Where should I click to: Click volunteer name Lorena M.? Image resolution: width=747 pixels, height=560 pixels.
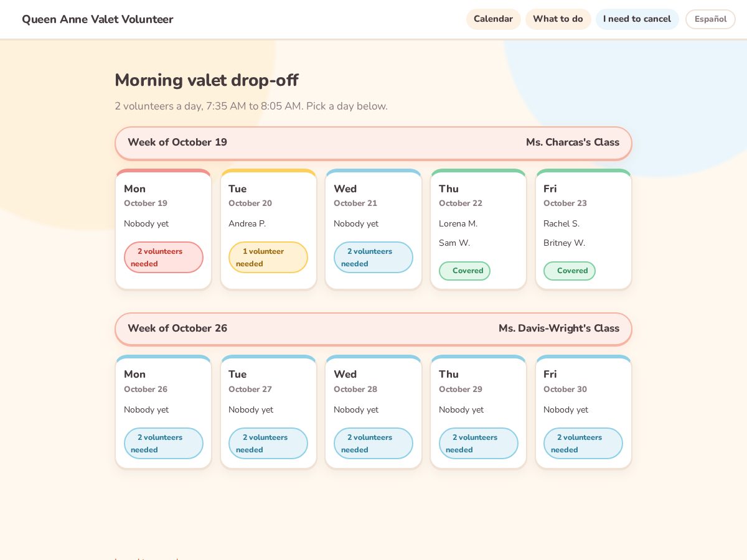(458, 223)
